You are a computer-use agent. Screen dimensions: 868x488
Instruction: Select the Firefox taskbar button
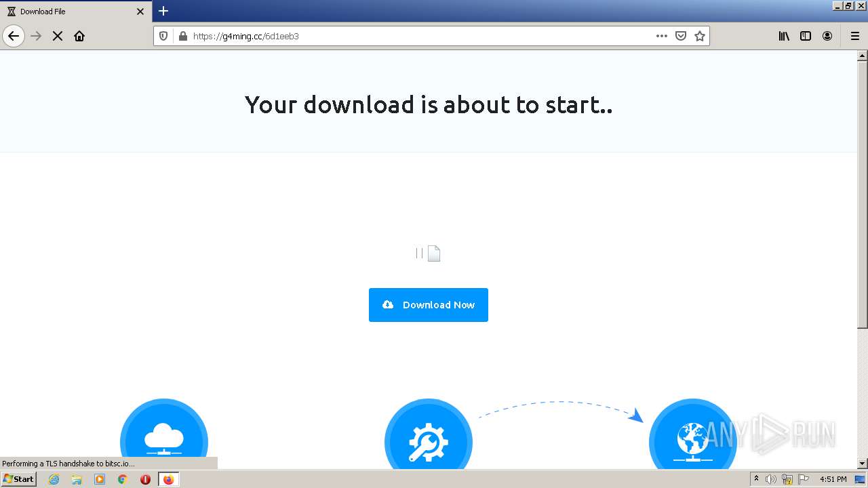click(168, 479)
